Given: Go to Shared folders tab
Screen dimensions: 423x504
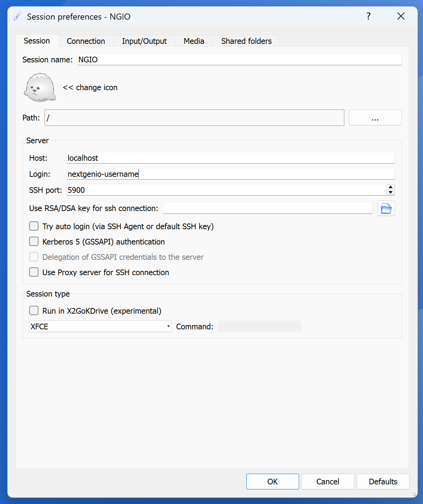Looking at the screenshot, I should tap(246, 41).
